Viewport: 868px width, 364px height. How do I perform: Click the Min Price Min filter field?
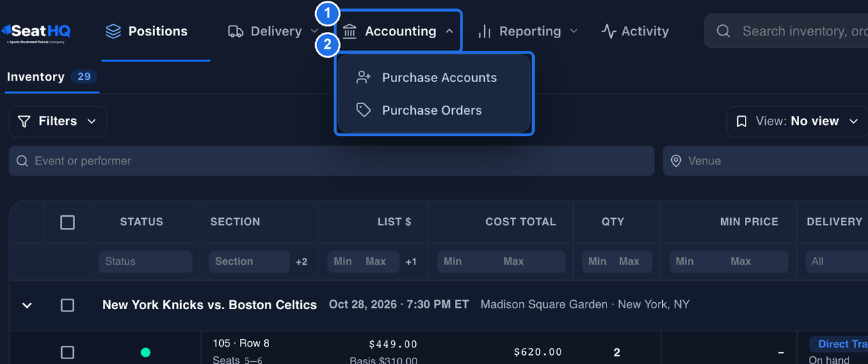[699, 261]
